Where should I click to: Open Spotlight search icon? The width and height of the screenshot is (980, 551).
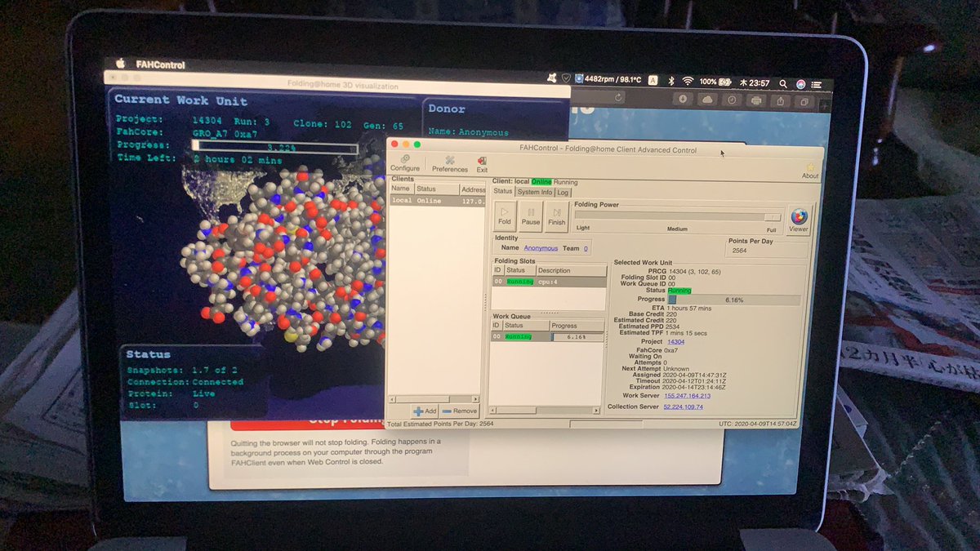click(783, 83)
